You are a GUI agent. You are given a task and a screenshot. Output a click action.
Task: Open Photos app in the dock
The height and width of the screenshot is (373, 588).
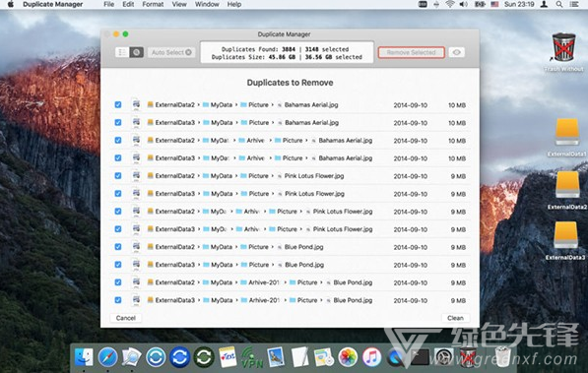pyautogui.click(x=348, y=357)
